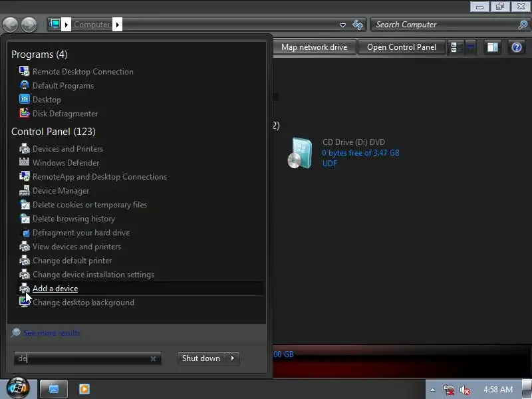The width and height of the screenshot is (532, 399).
Task: Select Windows Defender text result
Action: pos(66,163)
